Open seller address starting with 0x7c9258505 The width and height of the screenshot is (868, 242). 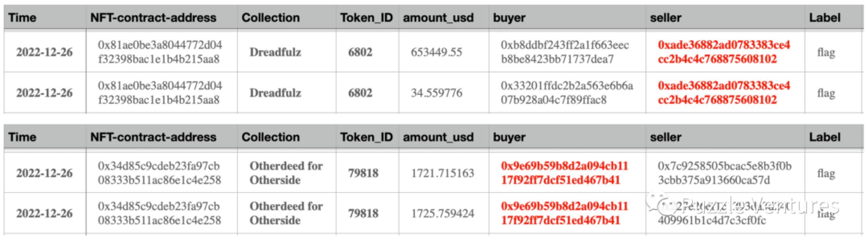click(x=724, y=173)
